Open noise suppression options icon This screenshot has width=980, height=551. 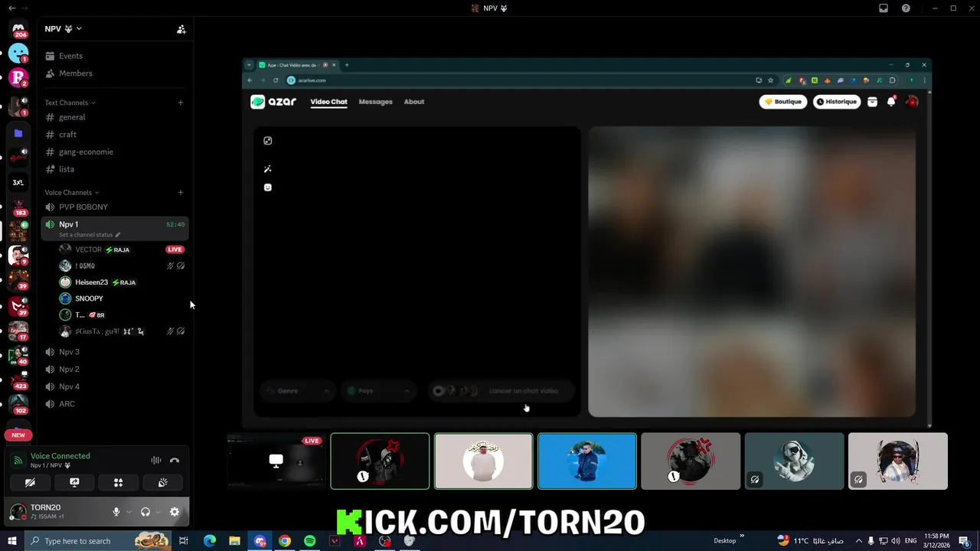pyautogui.click(x=156, y=460)
